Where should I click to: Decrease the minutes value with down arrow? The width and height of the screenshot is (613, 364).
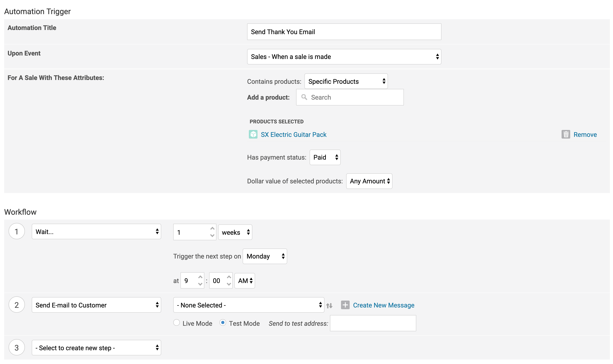tap(229, 284)
